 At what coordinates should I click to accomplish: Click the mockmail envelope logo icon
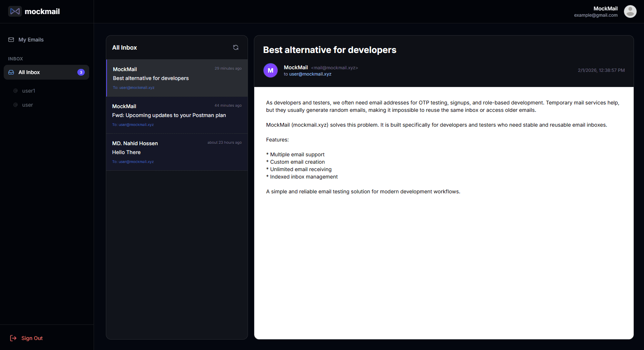coord(15,11)
